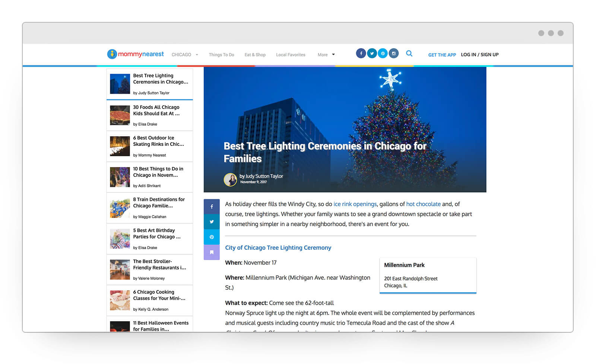The height and width of the screenshot is (364, 596).
Task: Open the Instagram icon in the header
Action: coord(394,54)
